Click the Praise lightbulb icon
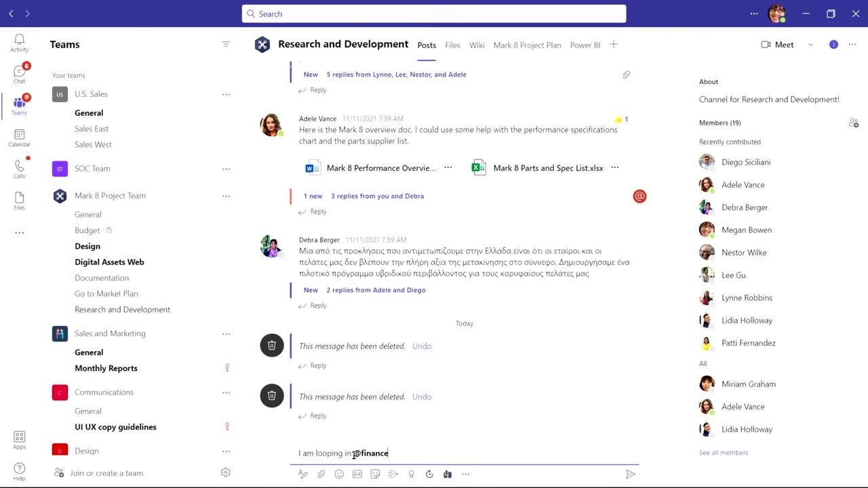 point(411,474)
